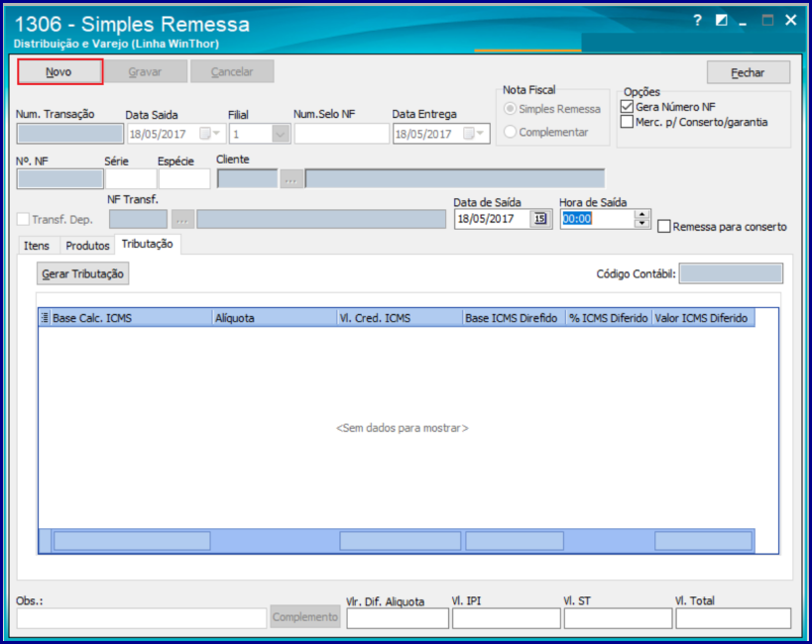812x644 pixels.
Task: Click the Cliente code field
Action: tap(248, 179)
